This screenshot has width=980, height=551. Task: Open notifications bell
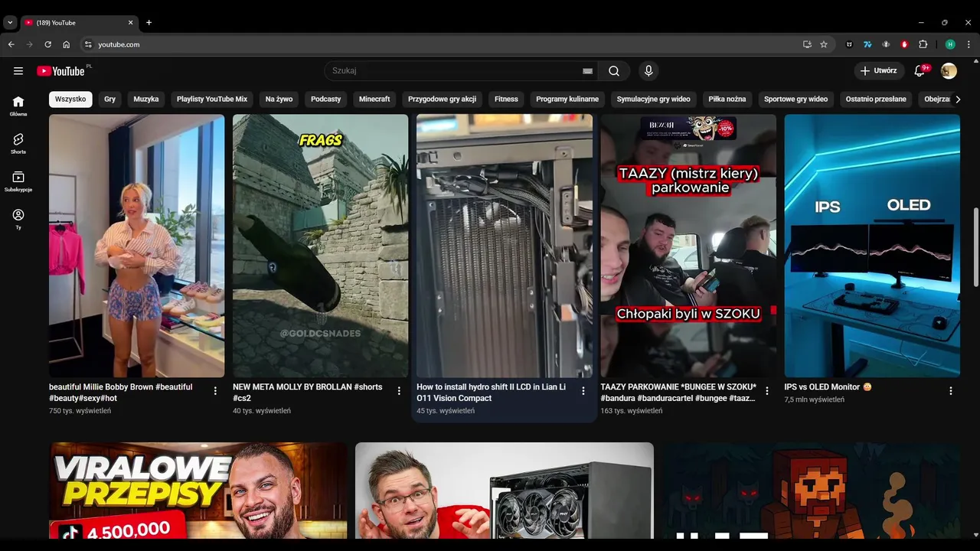(921, 71)
